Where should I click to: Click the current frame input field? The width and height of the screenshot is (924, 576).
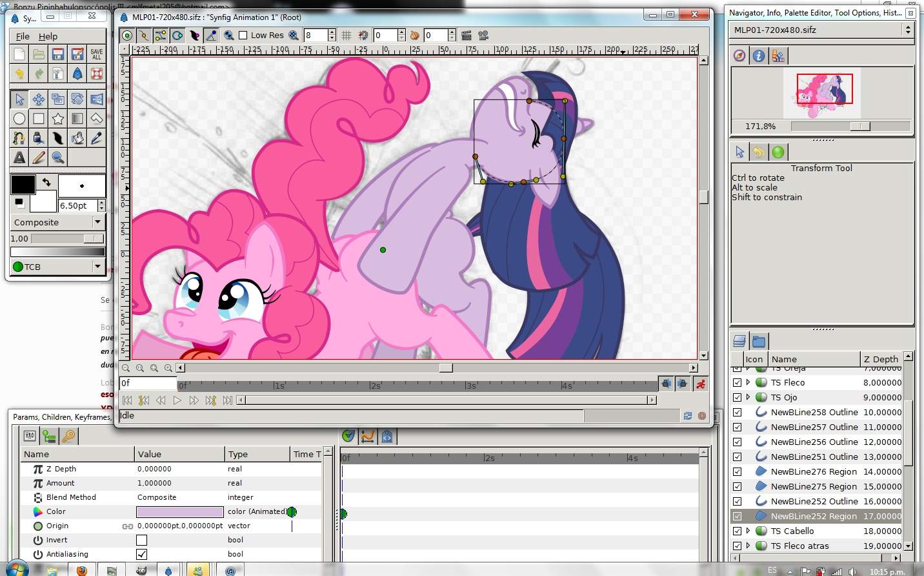tap(148, 384)
